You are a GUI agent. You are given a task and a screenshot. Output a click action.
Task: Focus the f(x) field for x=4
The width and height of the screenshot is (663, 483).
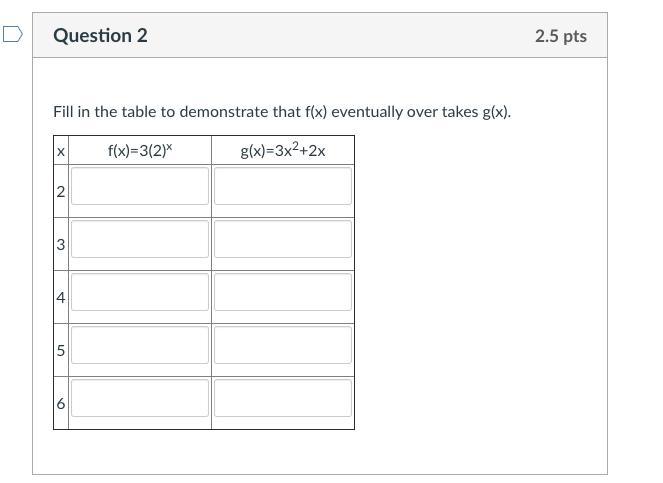pos(140,292)
